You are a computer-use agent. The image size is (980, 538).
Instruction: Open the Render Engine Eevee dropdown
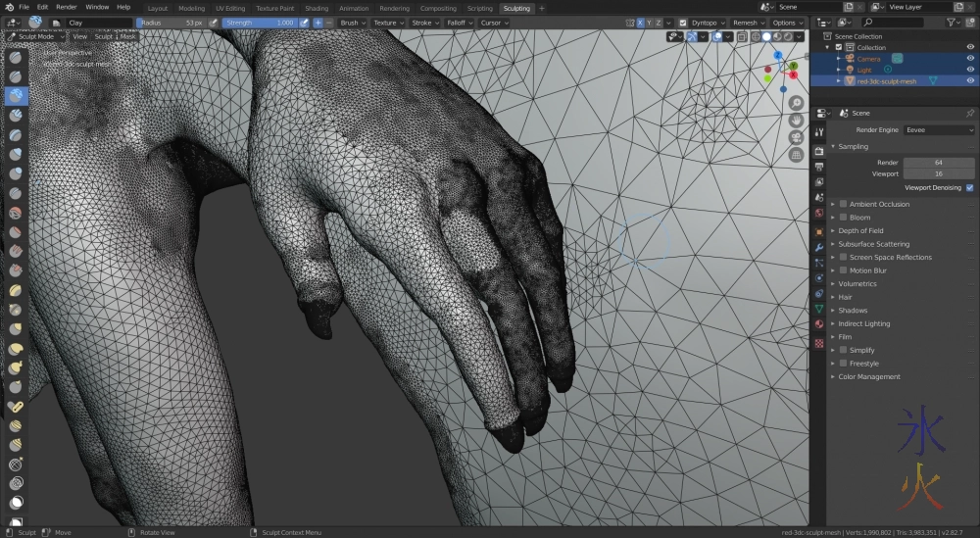pyautogui.click(x=939, y=129)
